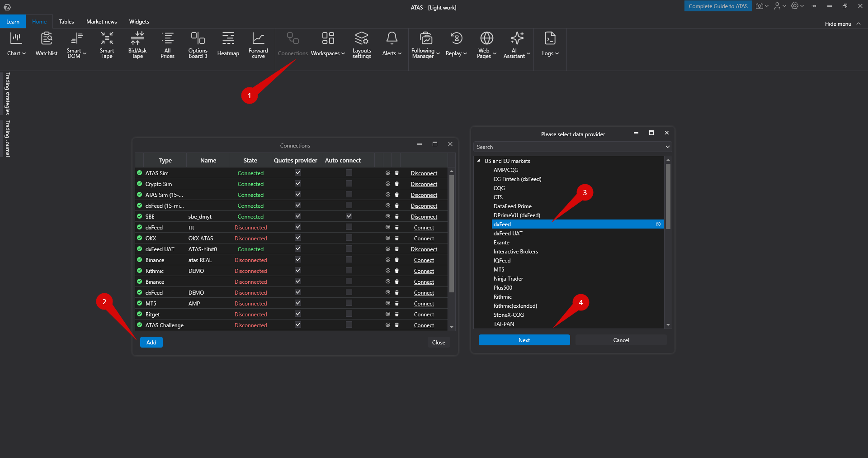Switch to the Tables tab
The image size is (868, 458).
[x=66, y=22]
